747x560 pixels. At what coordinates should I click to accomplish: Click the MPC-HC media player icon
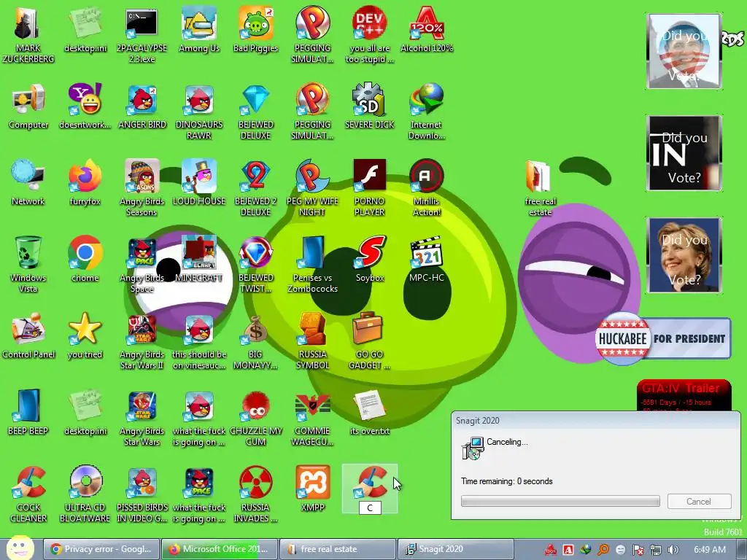pos(426,260)
